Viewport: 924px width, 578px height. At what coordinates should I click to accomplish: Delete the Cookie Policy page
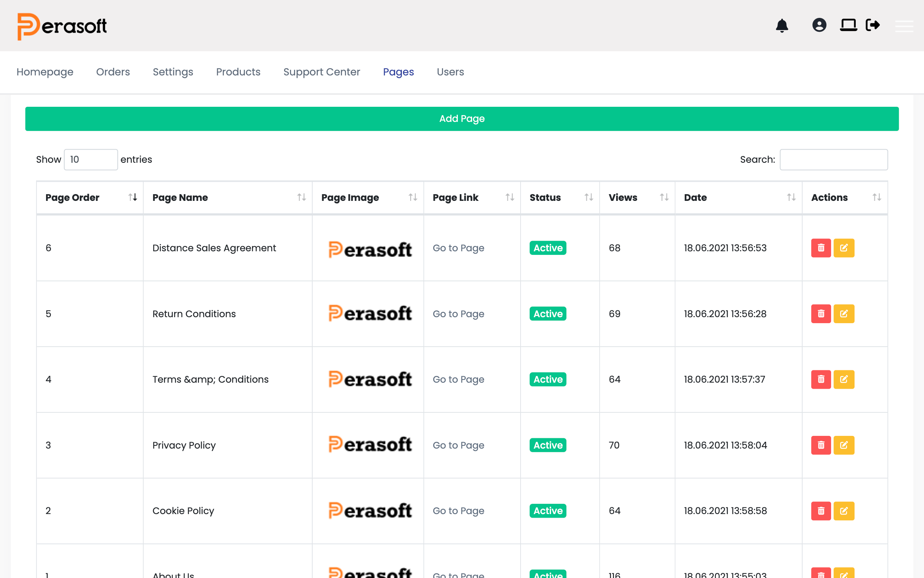tap(821, 511)
